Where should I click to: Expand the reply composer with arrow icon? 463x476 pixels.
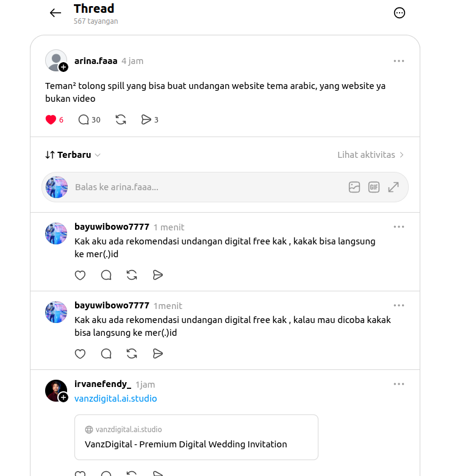(393, 187)
